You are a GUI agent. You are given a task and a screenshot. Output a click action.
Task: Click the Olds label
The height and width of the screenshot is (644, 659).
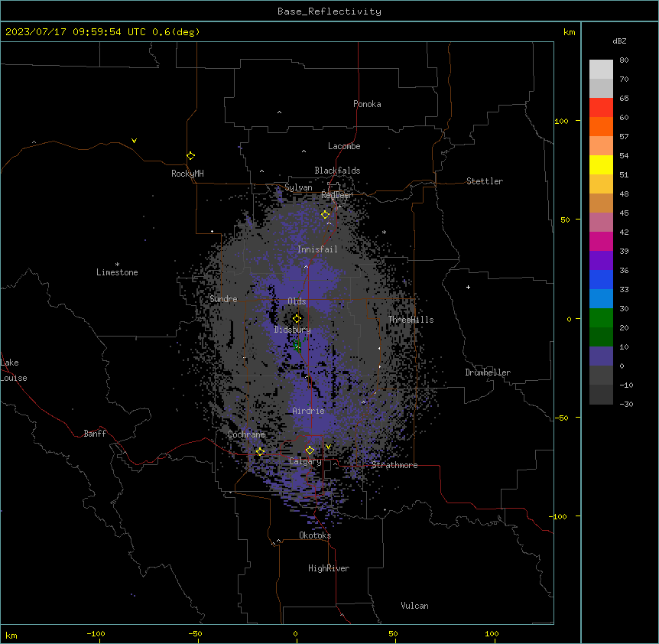[297, 301]
